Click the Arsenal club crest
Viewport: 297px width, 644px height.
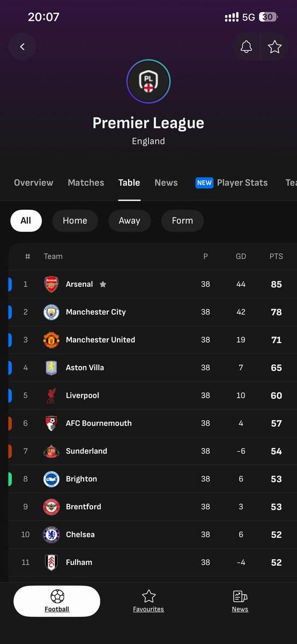click(51, 284)
